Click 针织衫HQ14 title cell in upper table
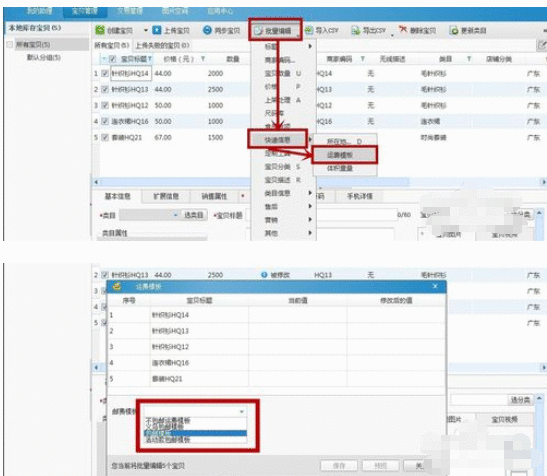 [x=131, y=73]
